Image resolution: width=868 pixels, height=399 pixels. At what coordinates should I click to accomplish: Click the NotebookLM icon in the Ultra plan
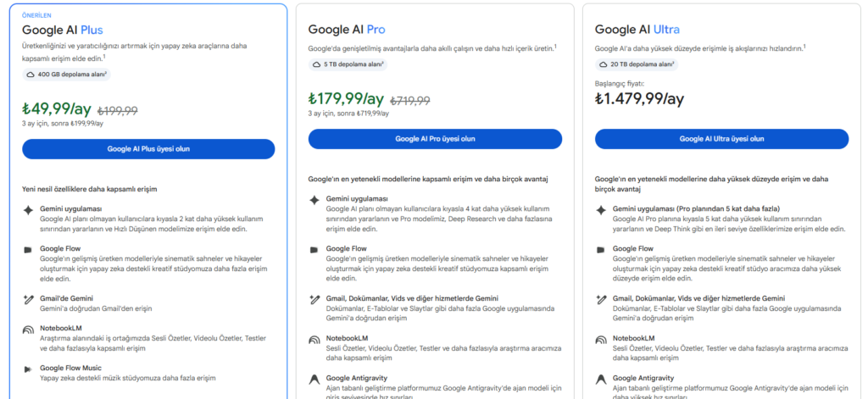pos(601,340)
